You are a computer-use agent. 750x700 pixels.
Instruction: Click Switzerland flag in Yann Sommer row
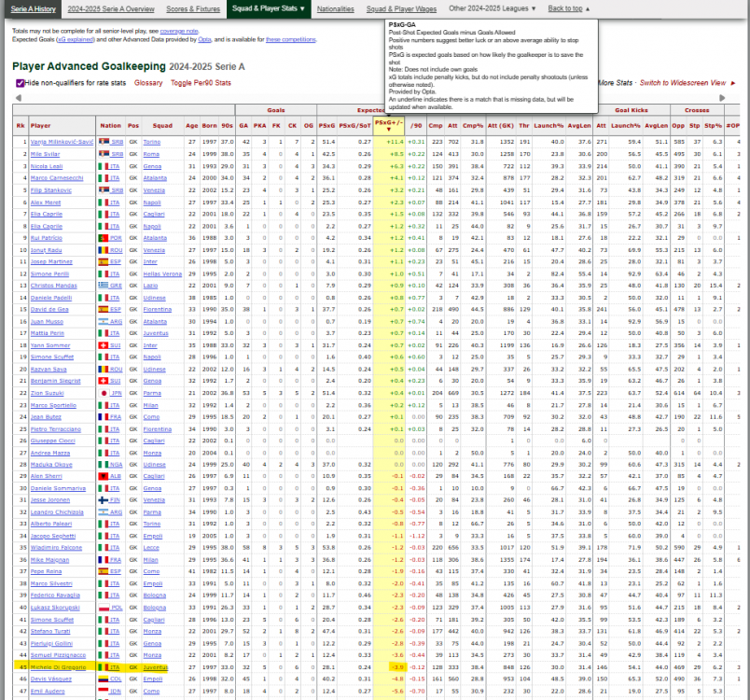click(x=104, y=345)
